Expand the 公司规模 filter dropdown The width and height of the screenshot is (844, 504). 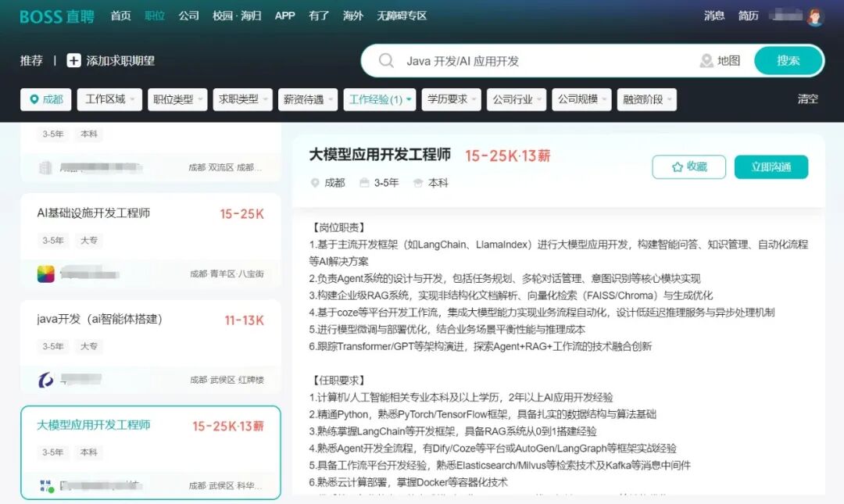(581, 99)
